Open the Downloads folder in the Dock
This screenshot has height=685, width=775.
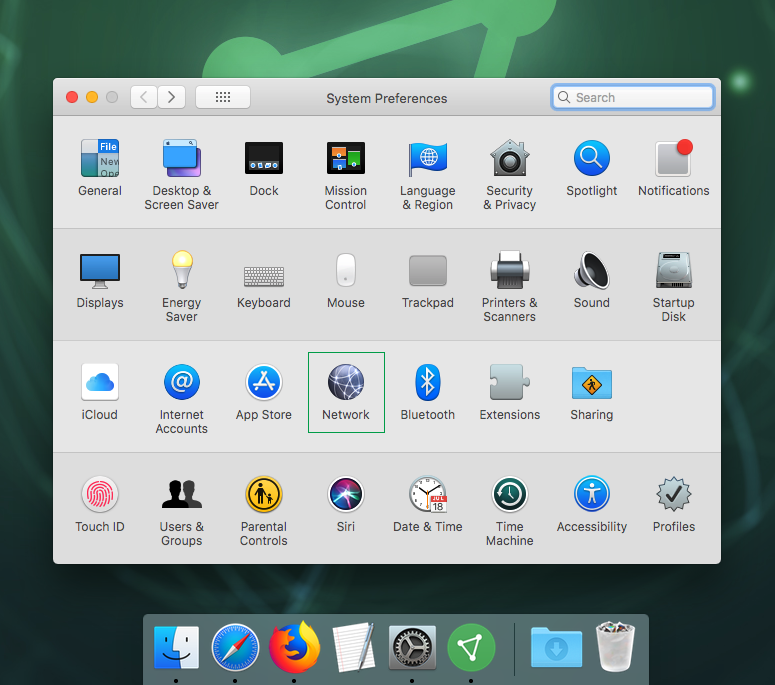click(556, 647)
